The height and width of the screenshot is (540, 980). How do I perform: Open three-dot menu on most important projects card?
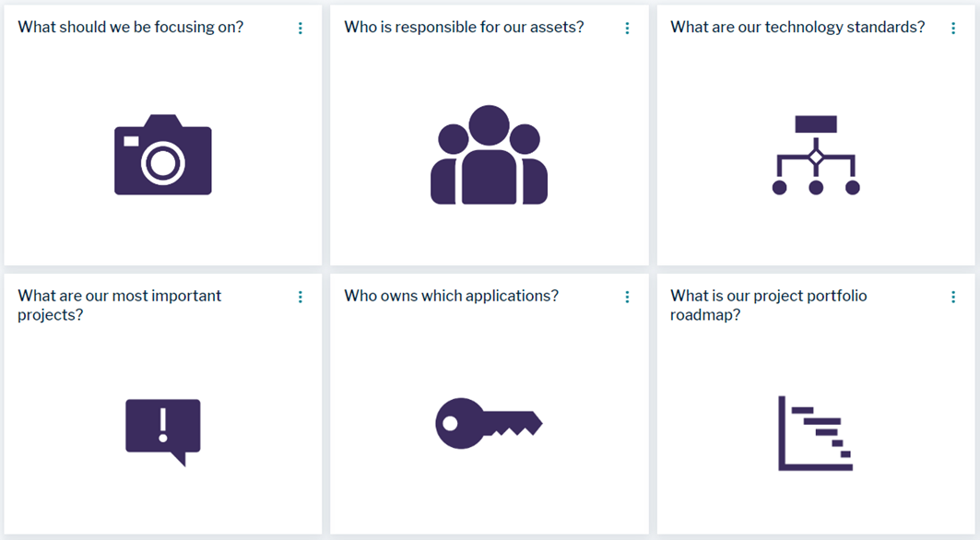[301, 297]
